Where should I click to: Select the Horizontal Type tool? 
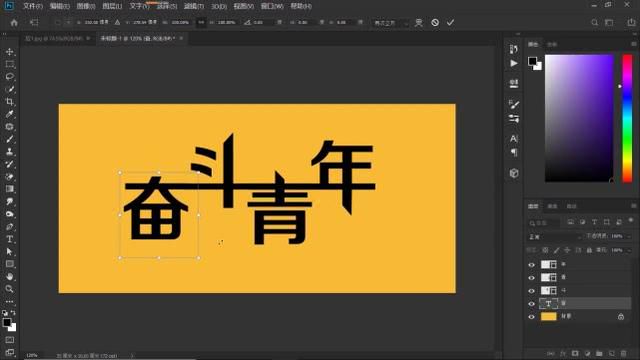click(10, 239)
